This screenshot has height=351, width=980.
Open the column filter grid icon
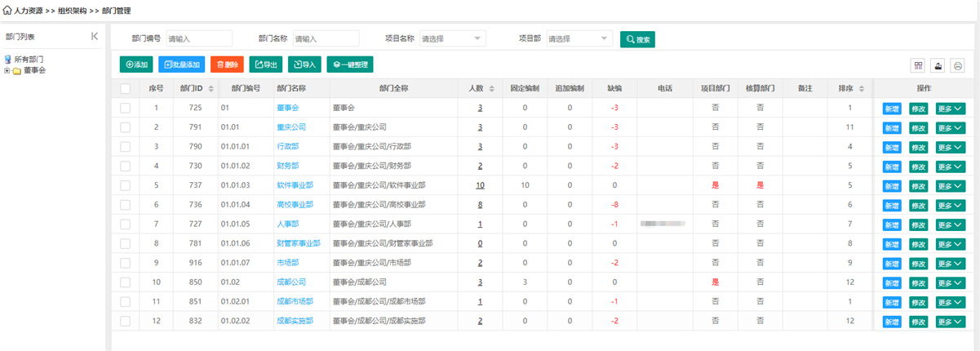click(919, 64)
